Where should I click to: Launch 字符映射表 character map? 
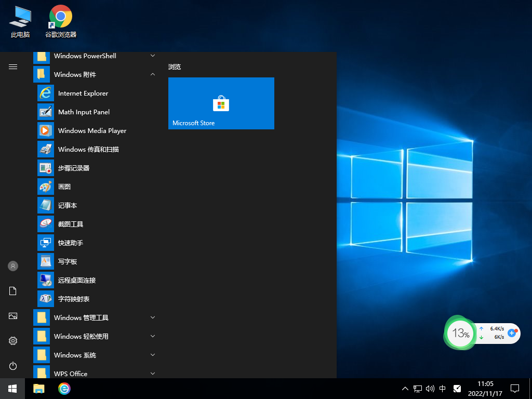point(74,299)
